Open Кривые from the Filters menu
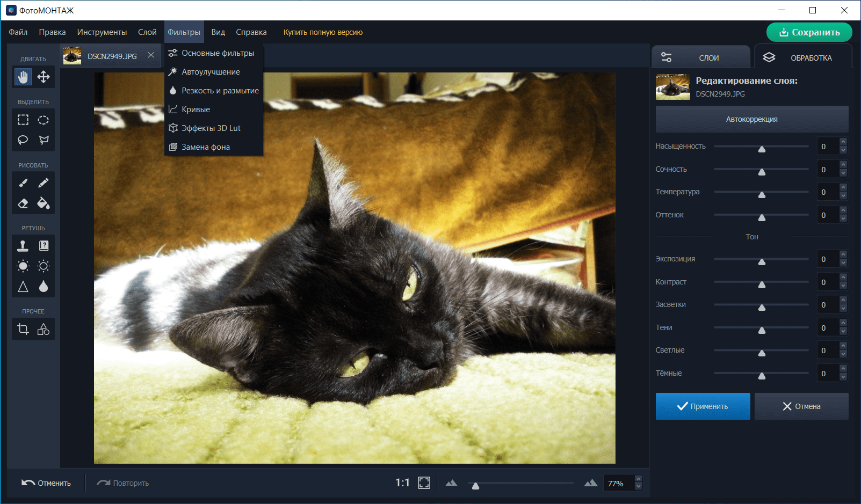Image resolution: width=861 pixels, height=504 pixels. [214, 109]
